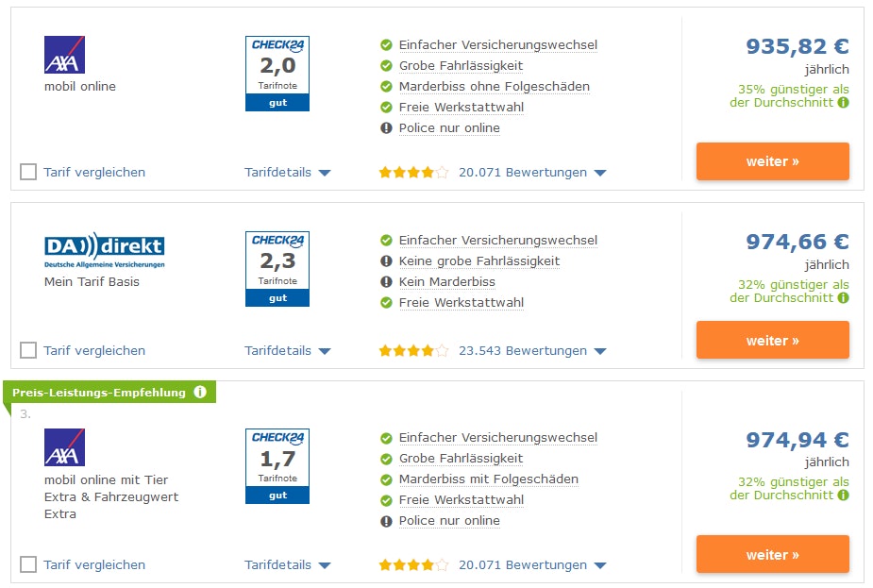Click the CHECK24 Tarifnote 2,0 badge
The width and height of the screenshot is (873, 588).
(x=277, y=74)
